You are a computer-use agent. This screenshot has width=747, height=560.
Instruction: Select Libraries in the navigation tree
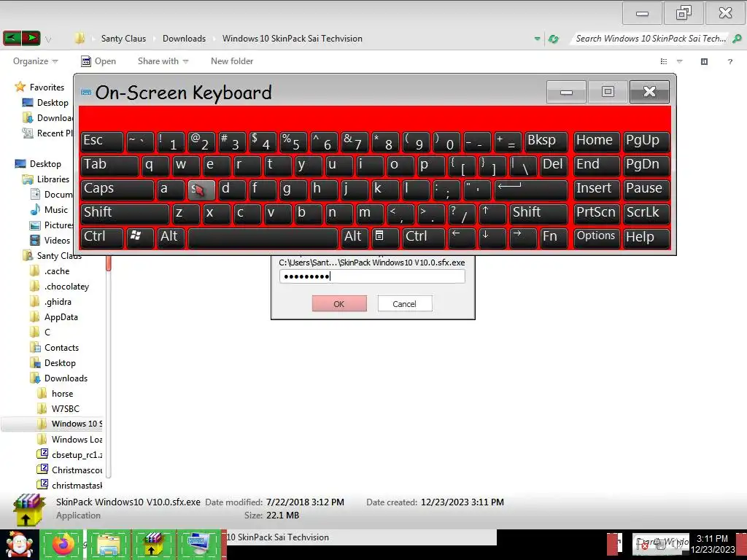[x=53, y=179]
